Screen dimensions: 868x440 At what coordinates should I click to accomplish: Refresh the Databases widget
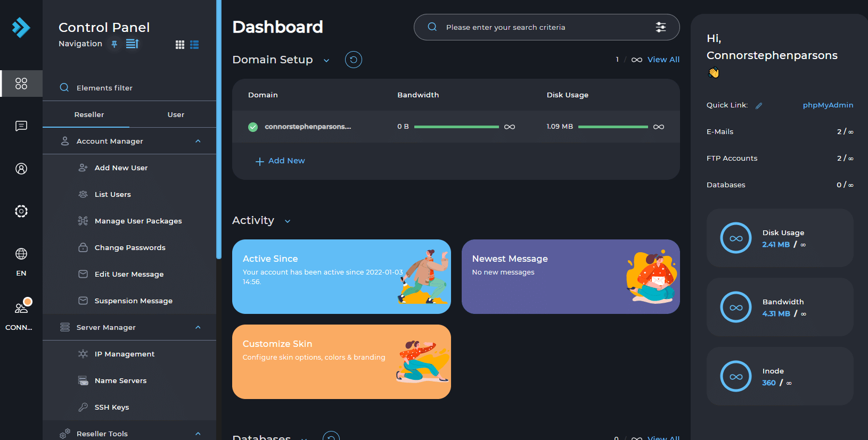click(x=331, y=436)
